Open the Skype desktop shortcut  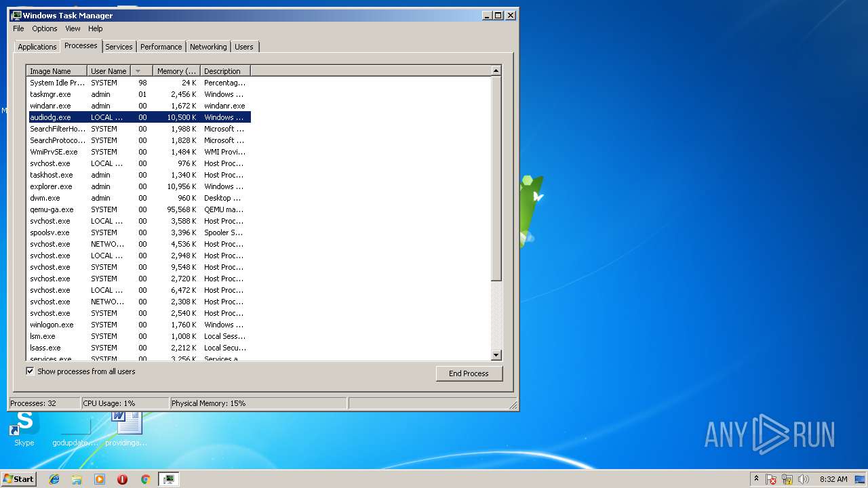click(24, 427)
